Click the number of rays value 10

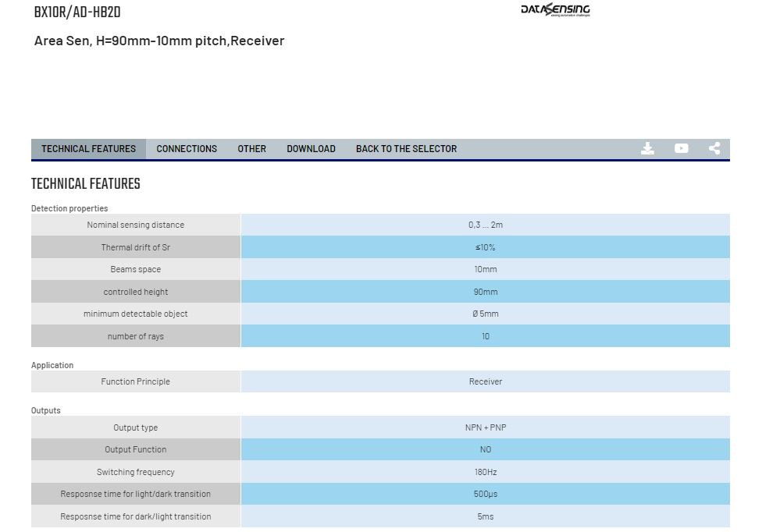tap(486, 337)
